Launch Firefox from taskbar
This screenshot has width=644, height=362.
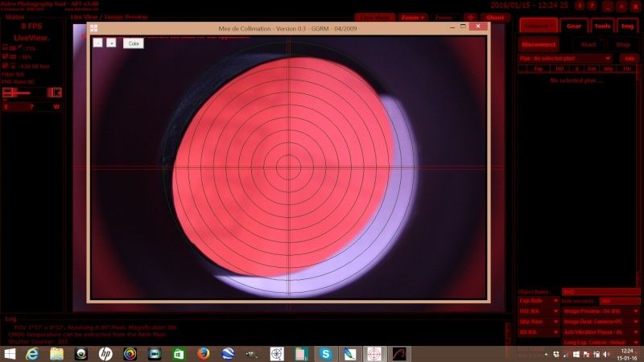click(204, 354)
